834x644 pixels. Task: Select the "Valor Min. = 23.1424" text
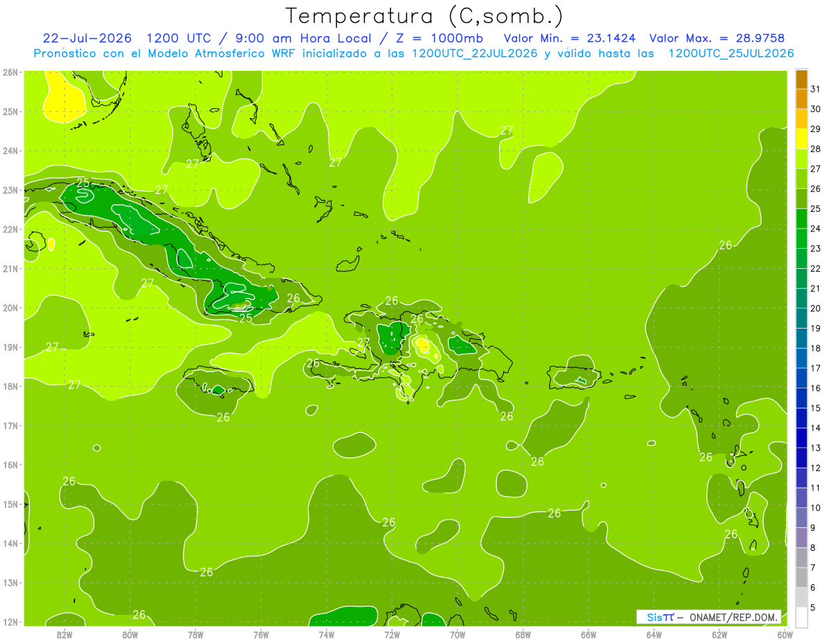(x=571, y=38)
